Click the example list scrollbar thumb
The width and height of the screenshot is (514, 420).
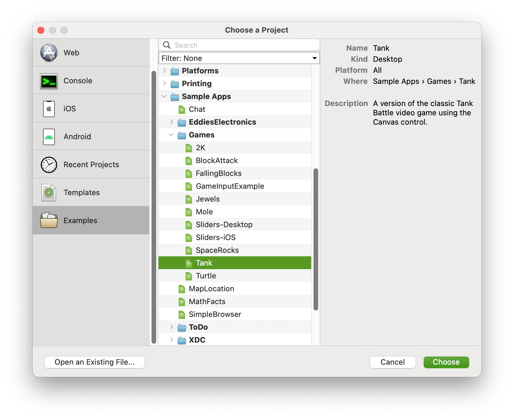[316, 239]
